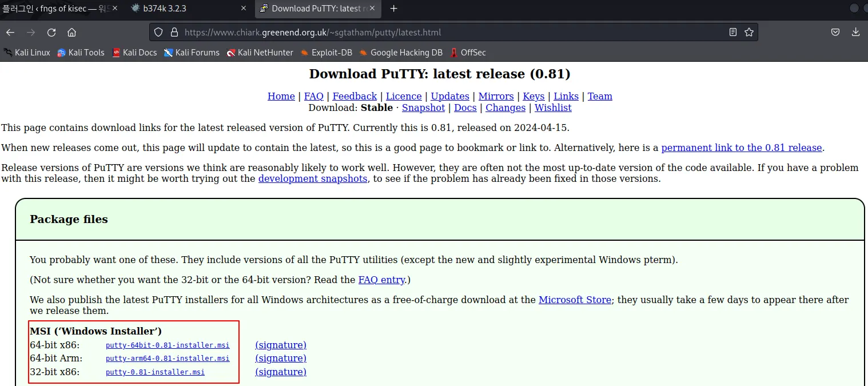Image resolution: width=868 pixels, height=386 pixels.
Task: Open the Home link
Action: click(281, 96)
